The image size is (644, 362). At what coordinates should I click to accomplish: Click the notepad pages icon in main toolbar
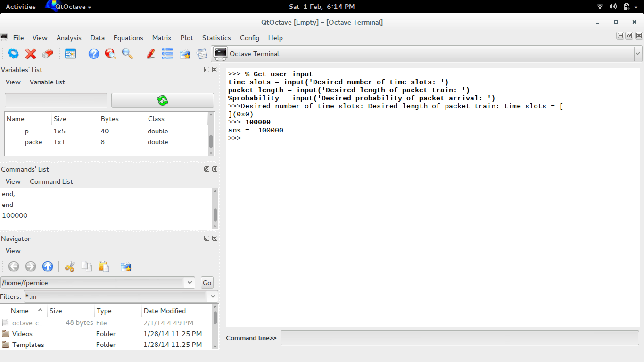point(202,54)
